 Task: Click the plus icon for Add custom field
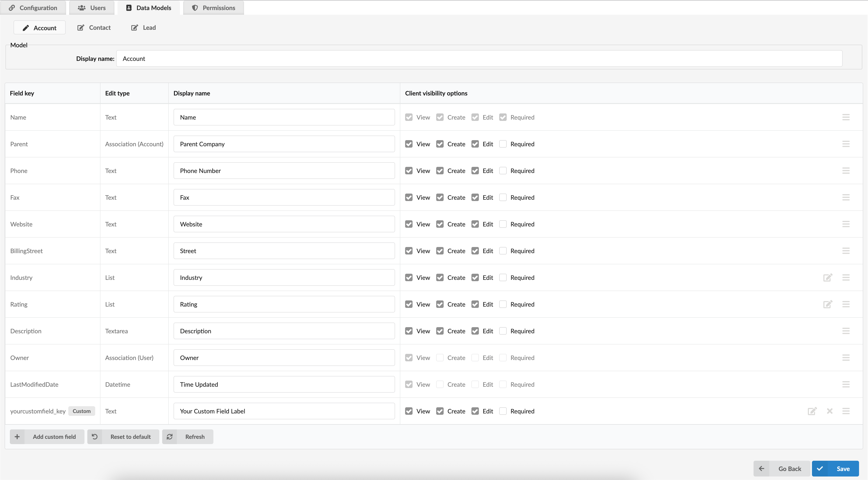click(17, 436)
